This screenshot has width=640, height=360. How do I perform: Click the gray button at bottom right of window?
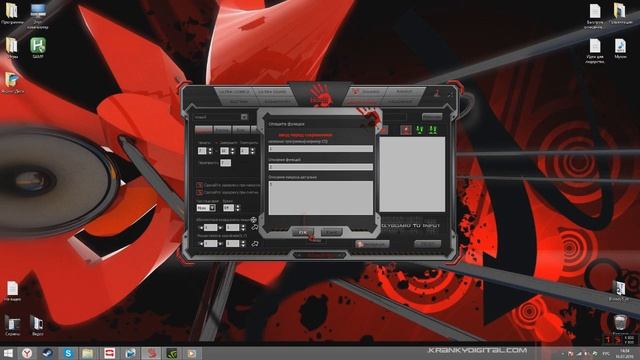coord(427,244)
